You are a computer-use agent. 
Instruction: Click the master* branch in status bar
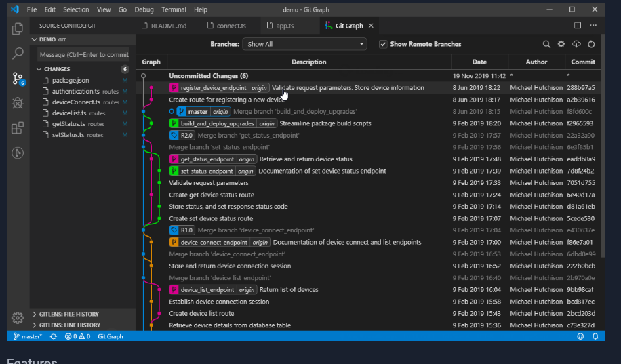click(x=28, y=336)
